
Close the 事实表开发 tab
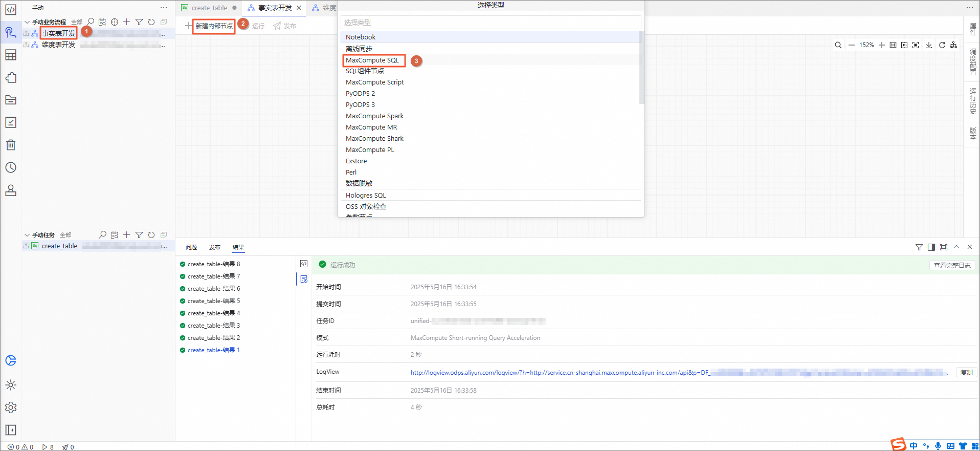click(x=299, y=8)
